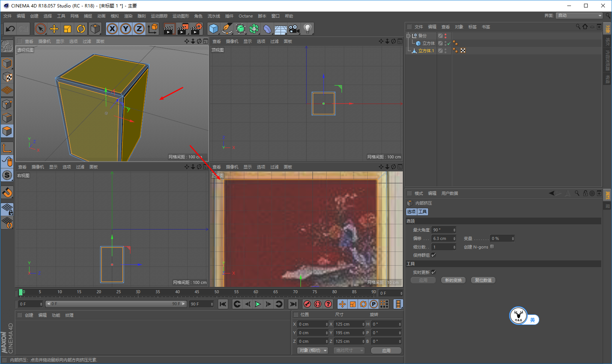Add a cube primitive object
The height and width of the screenshot is (364, 612).
tap(214, 29)
